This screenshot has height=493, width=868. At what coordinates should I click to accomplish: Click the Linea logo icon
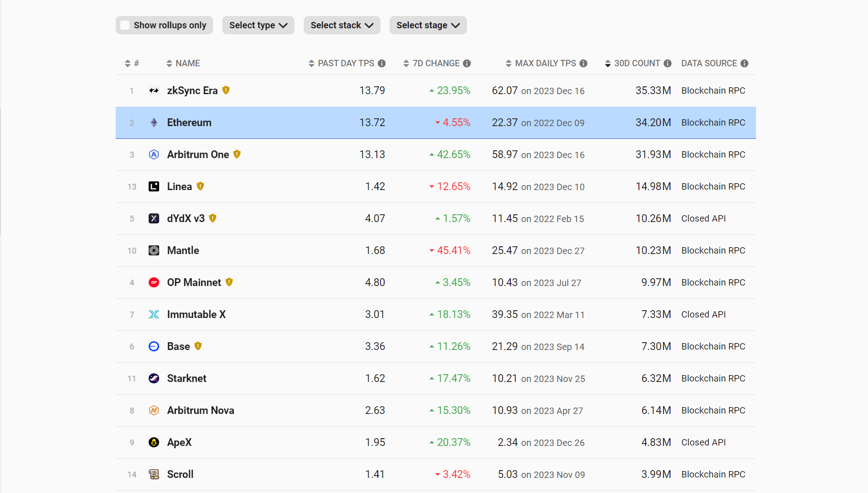pyautogui.click(x=154, y=186)
